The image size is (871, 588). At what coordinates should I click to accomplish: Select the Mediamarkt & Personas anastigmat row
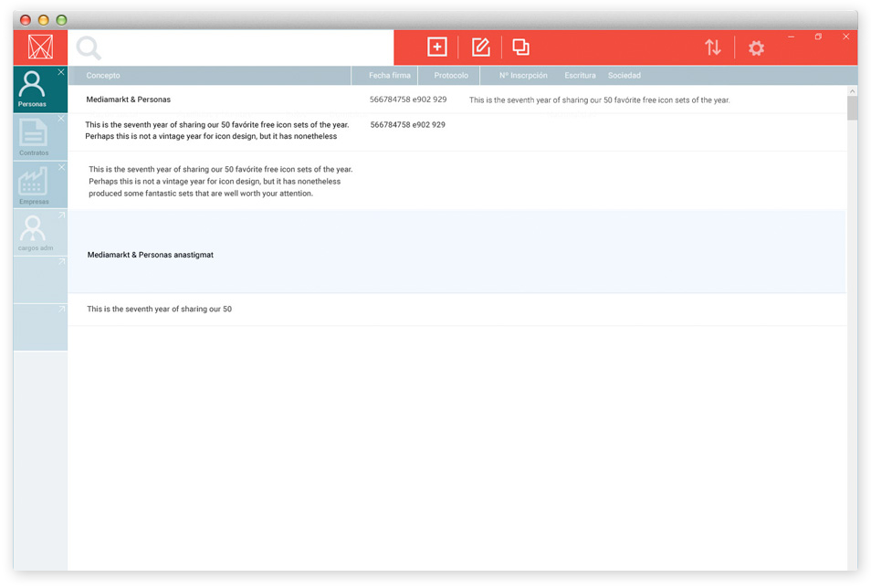point(151,255)
